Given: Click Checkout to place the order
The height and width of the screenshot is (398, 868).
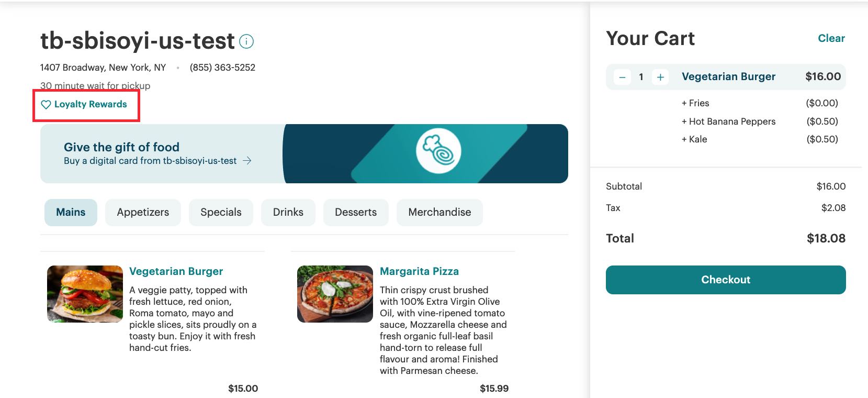Looking at the screenshot, I should (x=725, y=280).
